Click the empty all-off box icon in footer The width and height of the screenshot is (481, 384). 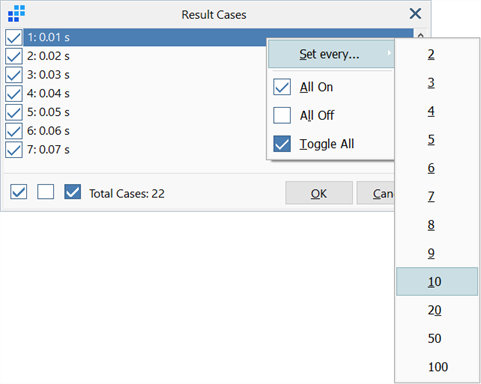pyautogui.click(x=46, y=192)
